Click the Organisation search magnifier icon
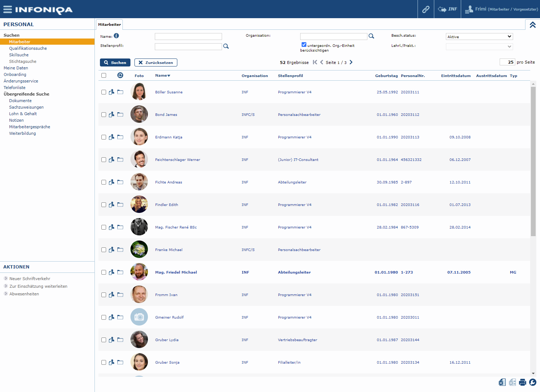540x392 pixels. (x=371, y=36)
